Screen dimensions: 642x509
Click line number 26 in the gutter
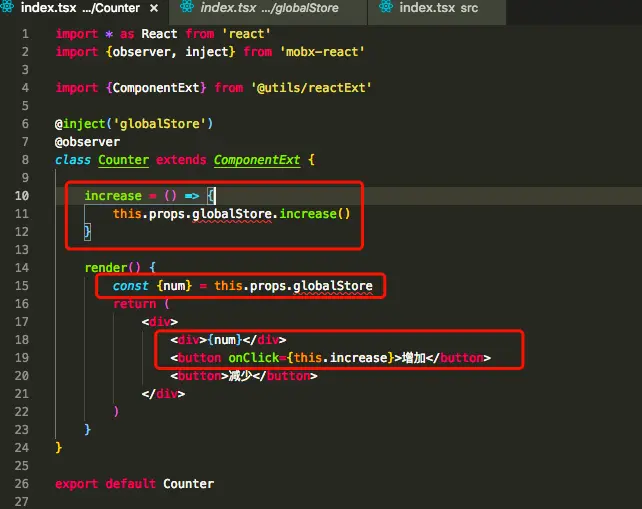coord(22,484)
